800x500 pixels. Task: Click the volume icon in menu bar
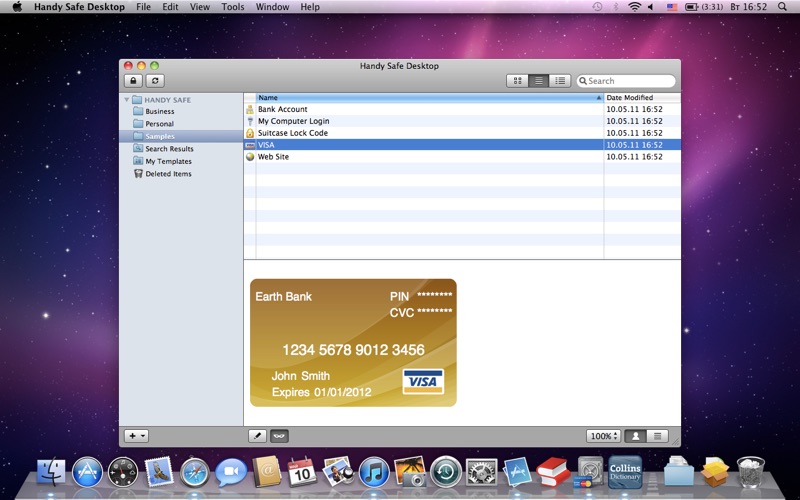pyautogui.click(x=651, y=7)
